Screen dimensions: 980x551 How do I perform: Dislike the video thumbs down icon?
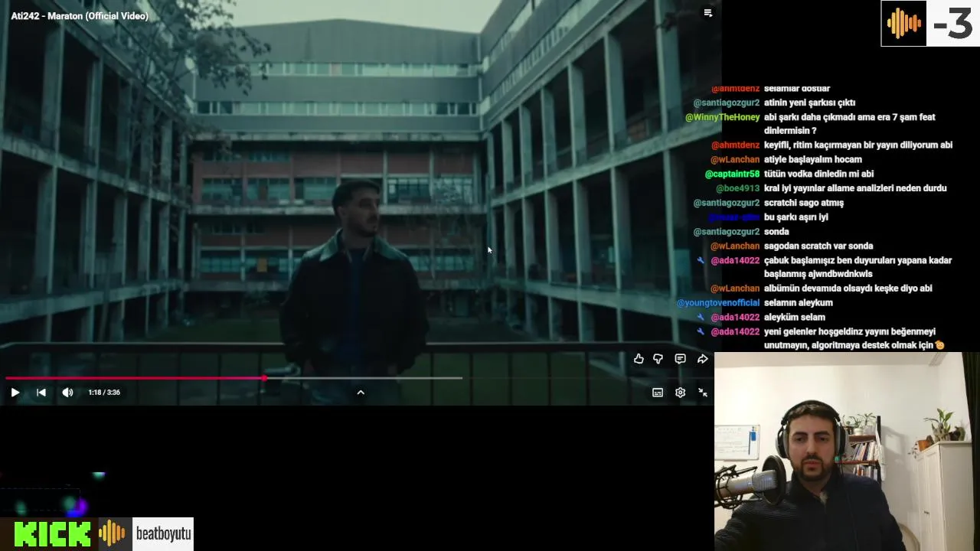(x=658, y=359)
